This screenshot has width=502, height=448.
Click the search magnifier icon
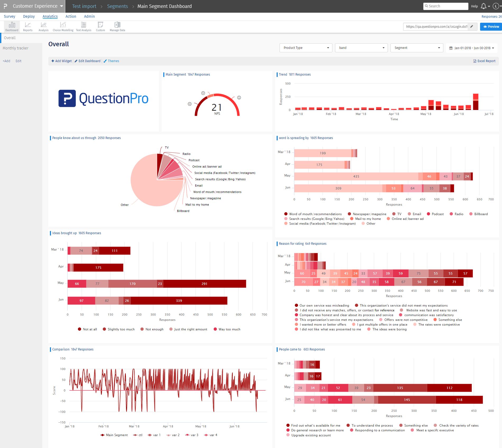pyautogui.click(x=426, y=6)
